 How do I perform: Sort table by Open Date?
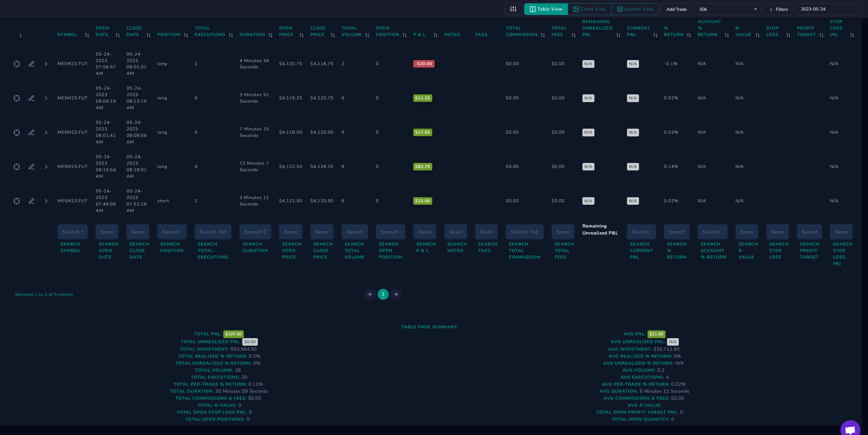click(x=118, y=35)
